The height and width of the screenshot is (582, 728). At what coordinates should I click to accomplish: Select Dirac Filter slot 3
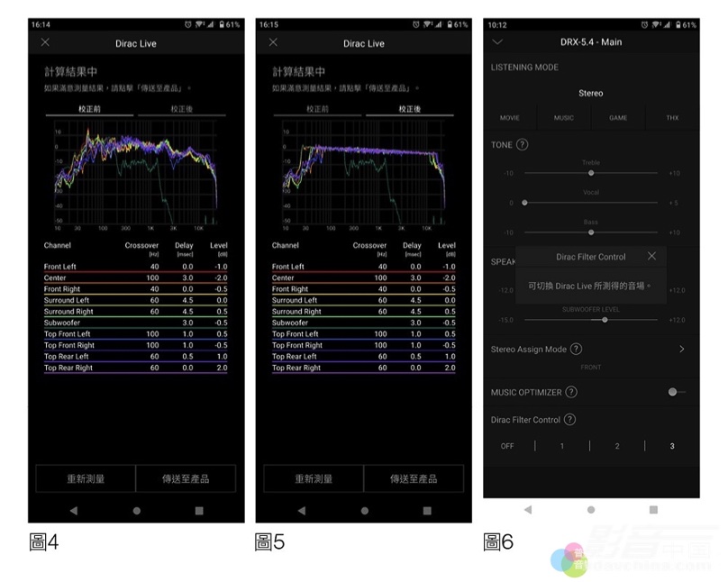(x=672, y=446)
